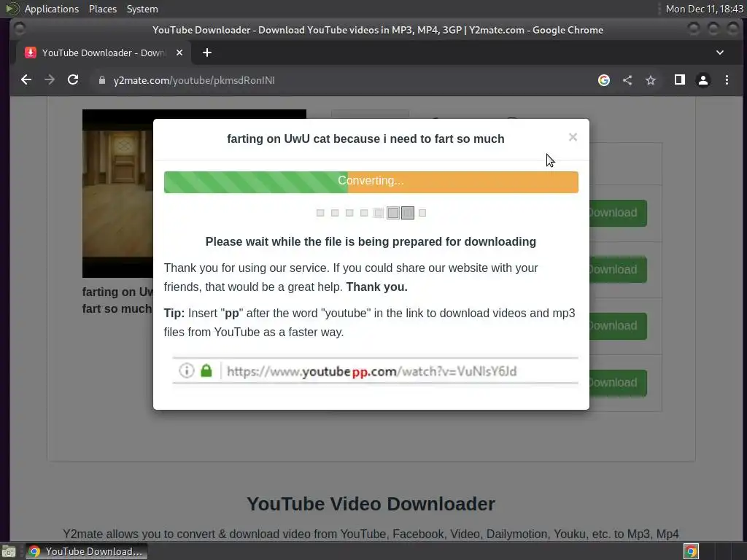Open the System menu
Viewport: 747px width, 560px height.
click(x=142, y=9)
